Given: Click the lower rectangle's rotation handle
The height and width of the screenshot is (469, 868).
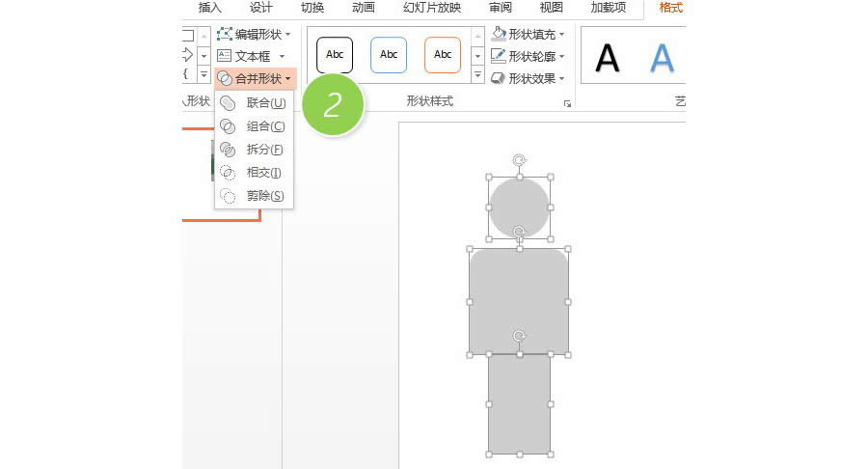Looking at the screenshot, I should pos(519,336).
